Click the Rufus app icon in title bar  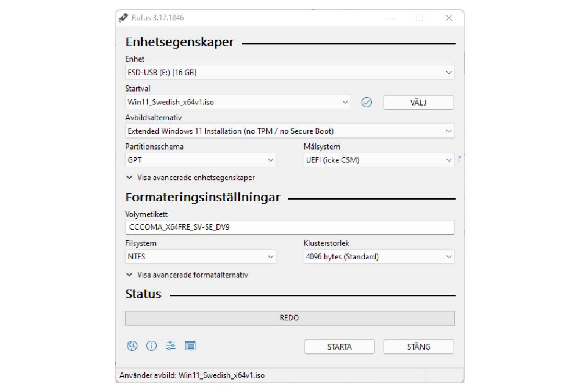click(123, 18)
